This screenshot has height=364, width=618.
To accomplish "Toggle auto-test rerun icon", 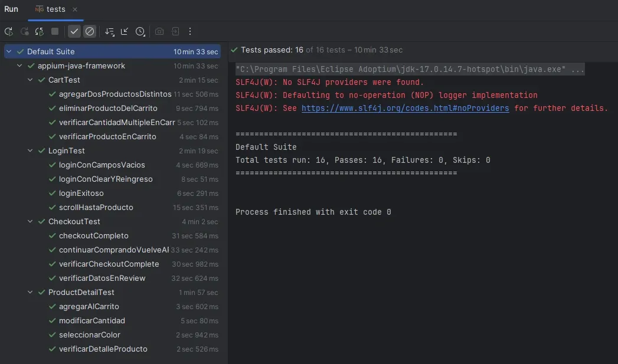I will [x=40, y=31].
